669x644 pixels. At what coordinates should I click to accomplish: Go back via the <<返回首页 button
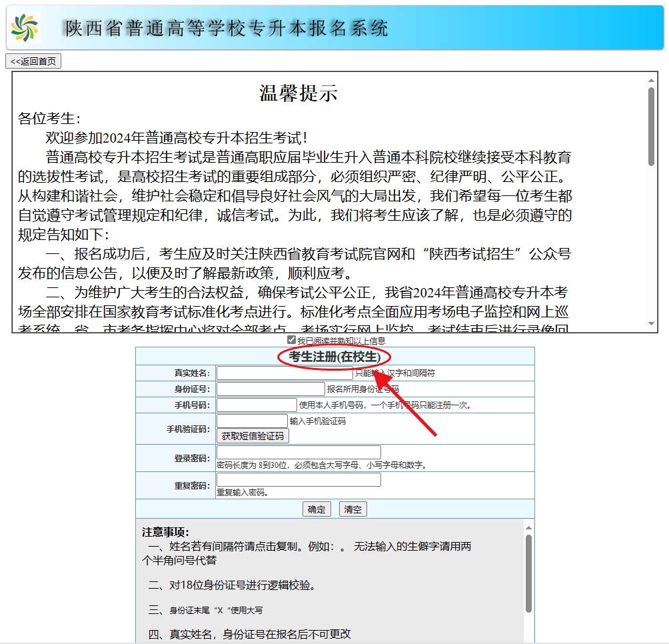point(33,61)
